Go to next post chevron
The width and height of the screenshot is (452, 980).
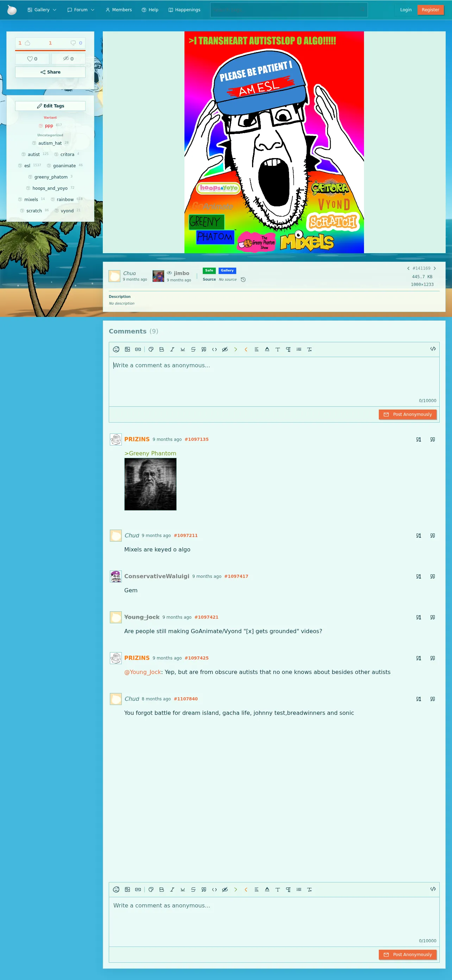434,268
